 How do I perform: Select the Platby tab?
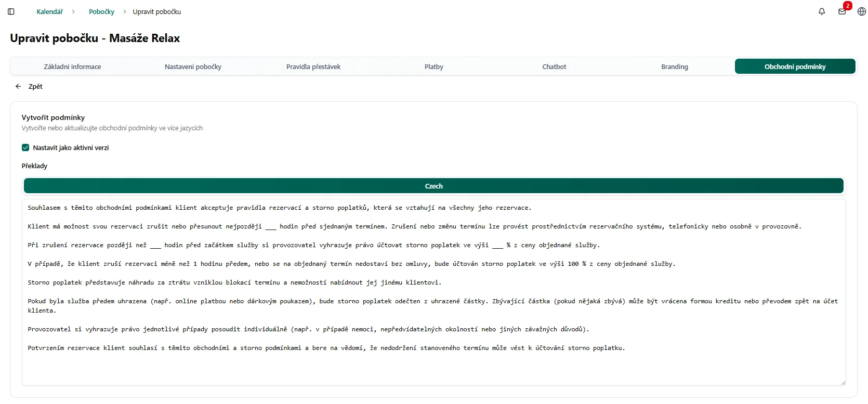(x=433, y=66)
